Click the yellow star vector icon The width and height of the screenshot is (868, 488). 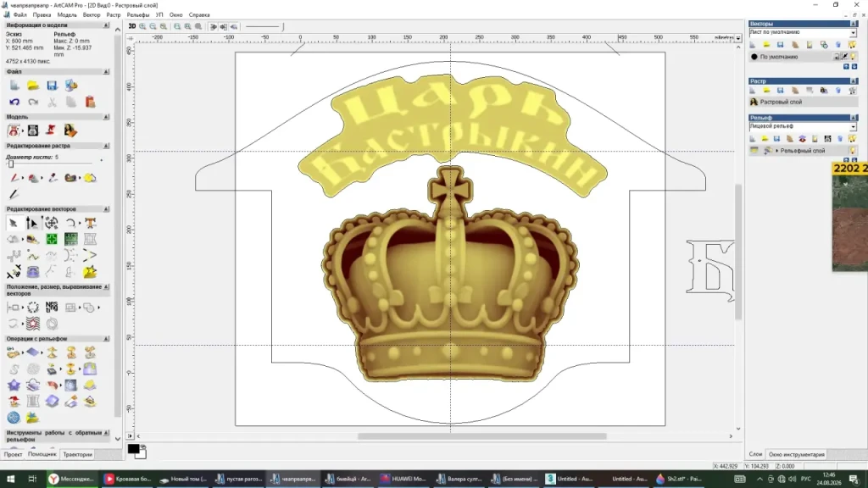(90, 272)
